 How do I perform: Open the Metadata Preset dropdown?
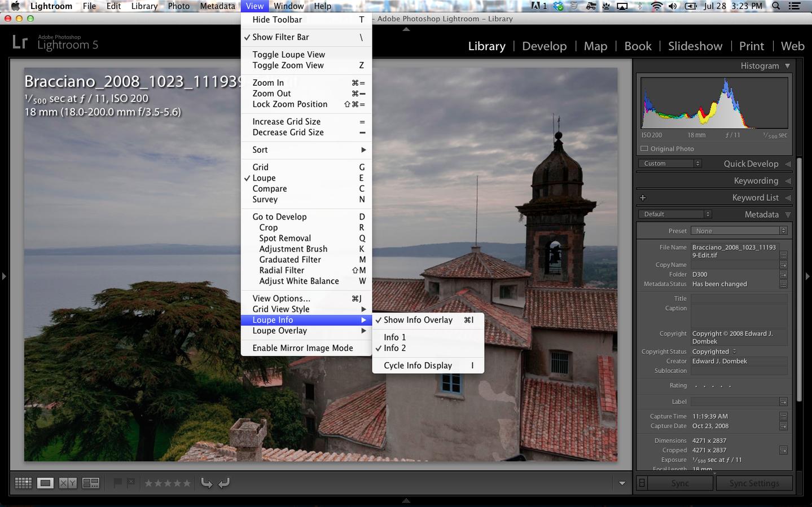[x=740, y=231]
